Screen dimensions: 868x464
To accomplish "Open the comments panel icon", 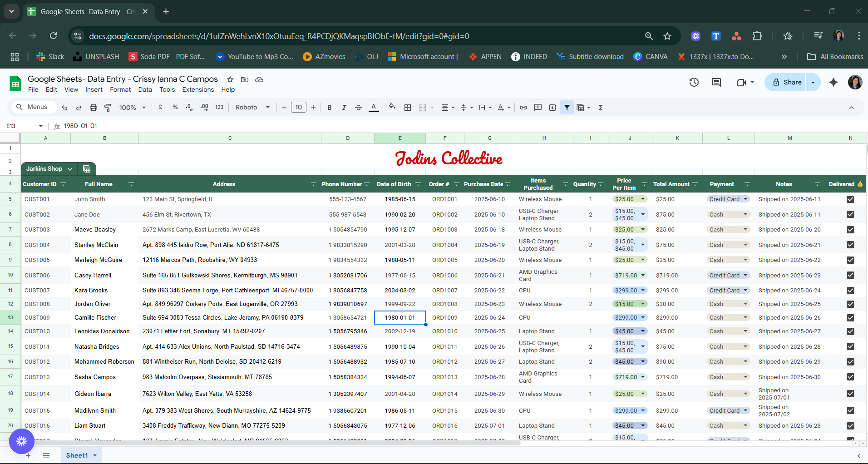I will pyautogui.click(x=716, y=82).
